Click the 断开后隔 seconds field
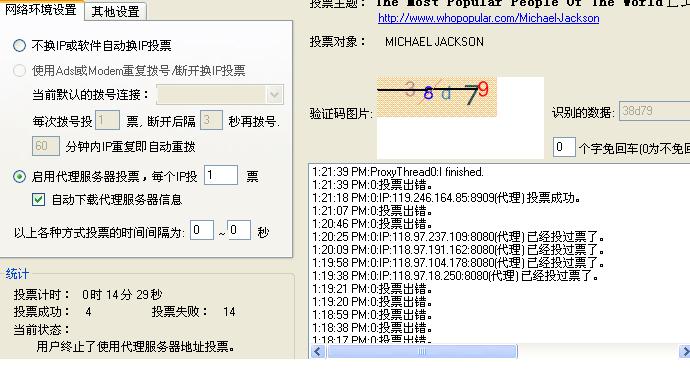Image resolution: width=690 pixels, height=384 pixels. click(x=211, y=120)
